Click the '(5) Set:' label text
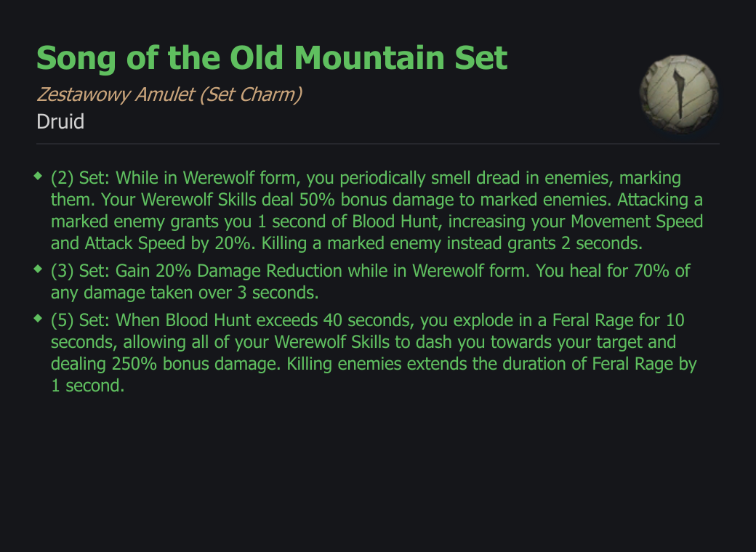 (81, 320)
